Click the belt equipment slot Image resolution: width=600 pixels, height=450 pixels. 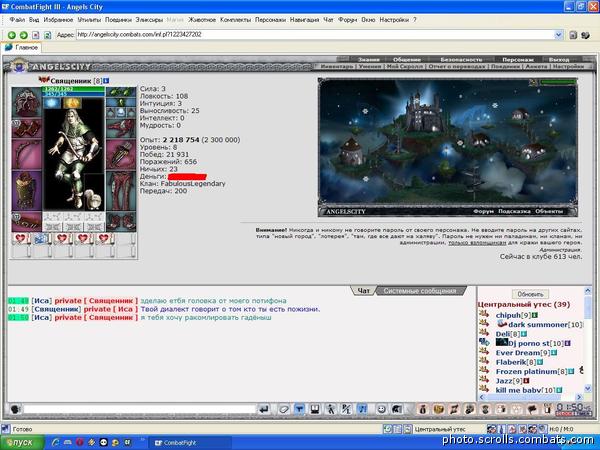tap(26, 222)
